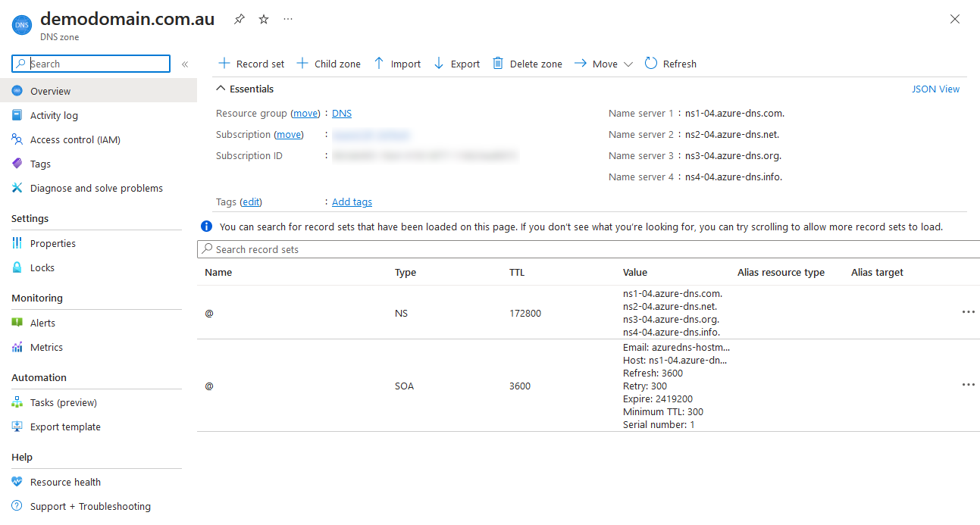
Task: Collapse the left sidebar menu
Action: click(185, 64)
